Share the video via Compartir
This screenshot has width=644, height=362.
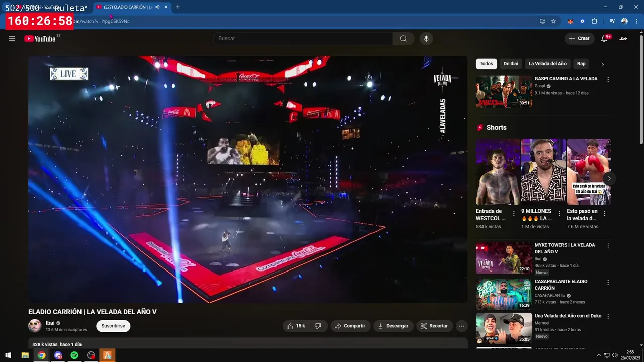click(350, 326)
